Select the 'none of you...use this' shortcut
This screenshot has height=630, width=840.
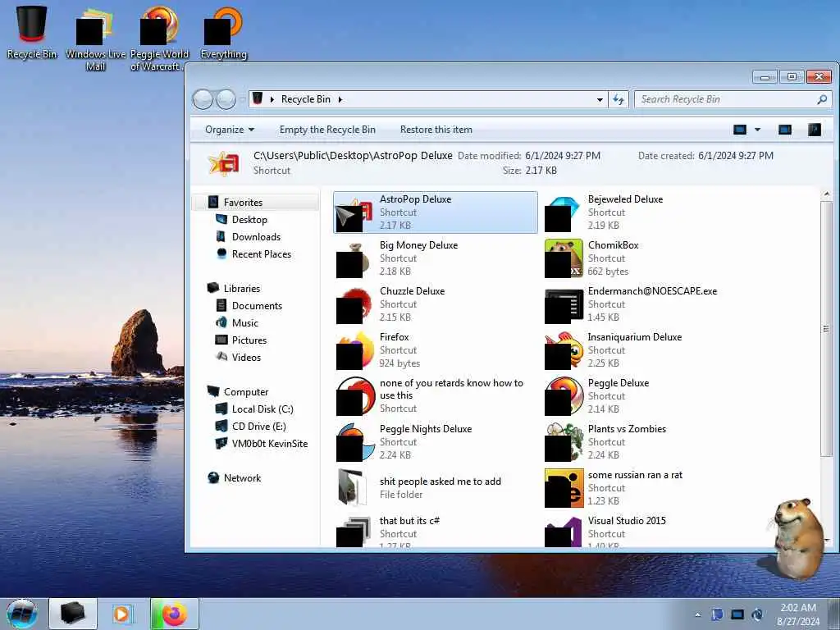[x=435, y=396]
